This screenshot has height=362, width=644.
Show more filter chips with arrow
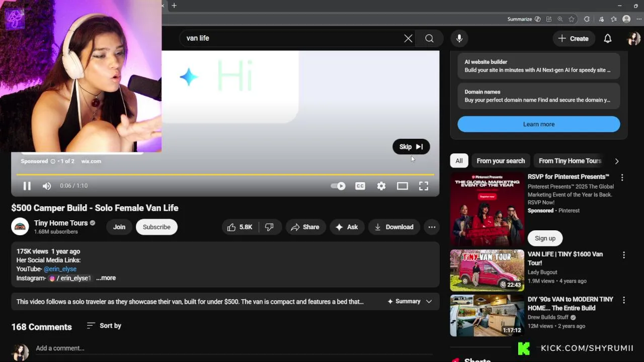tap(617, 161)
